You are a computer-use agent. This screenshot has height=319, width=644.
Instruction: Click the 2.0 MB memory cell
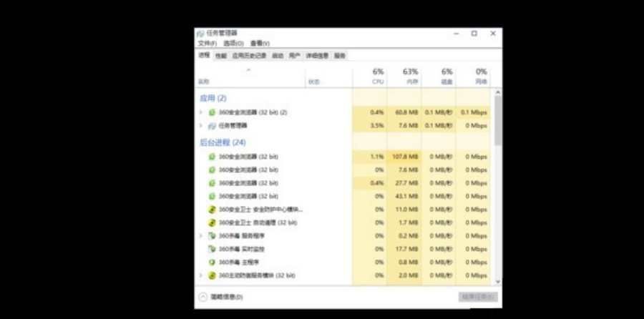click(x=404, y=275)
